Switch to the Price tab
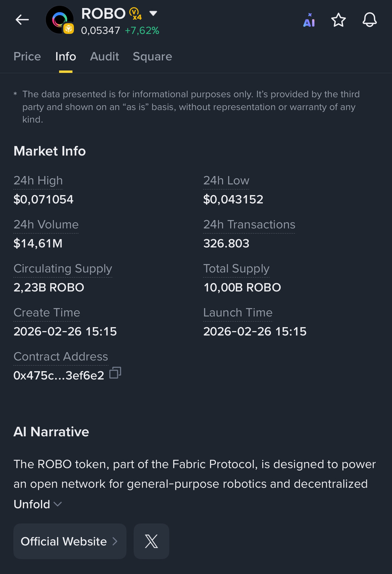The image size is (392, 574). (x=27, y=56)
